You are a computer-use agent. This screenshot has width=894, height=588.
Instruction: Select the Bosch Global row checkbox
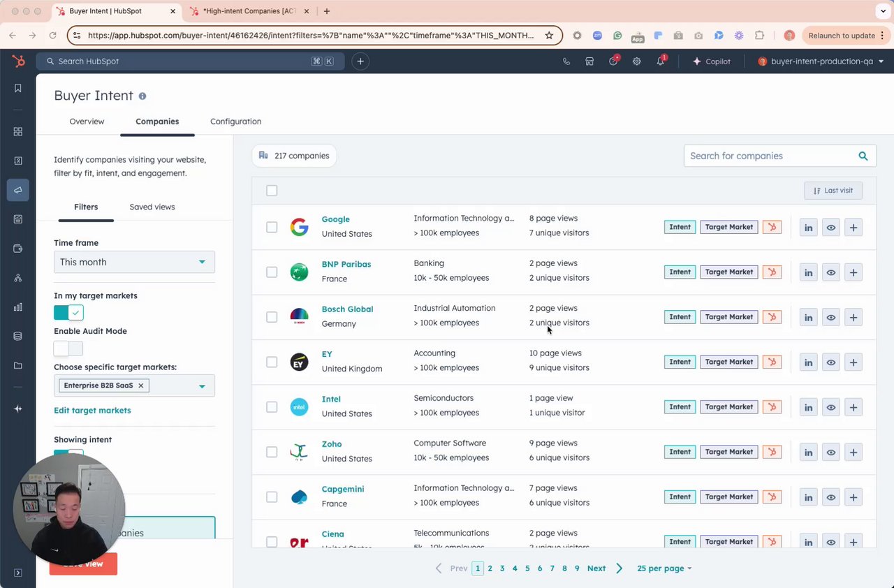272,317
